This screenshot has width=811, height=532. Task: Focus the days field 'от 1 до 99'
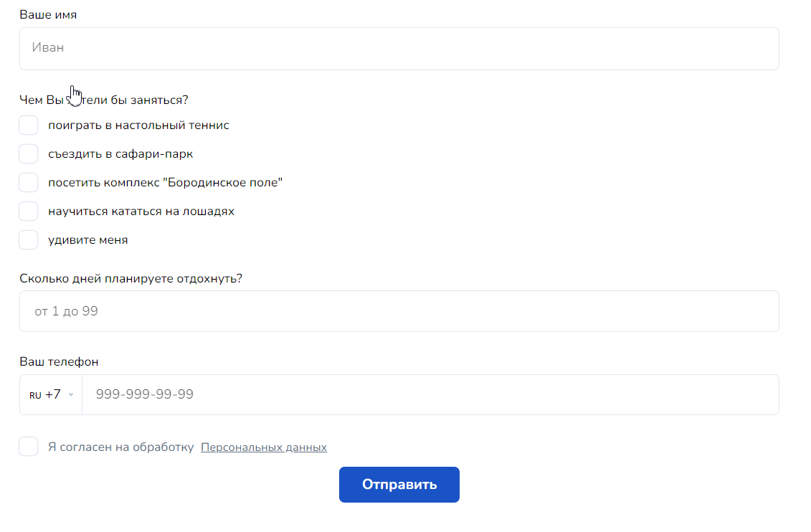(x=399, y=311)
